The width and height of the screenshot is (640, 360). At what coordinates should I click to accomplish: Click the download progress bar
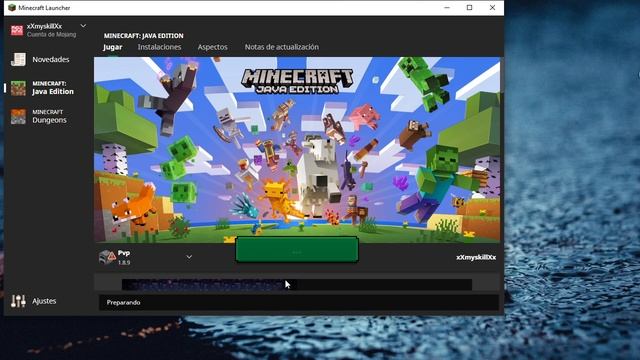coord(297,284)
